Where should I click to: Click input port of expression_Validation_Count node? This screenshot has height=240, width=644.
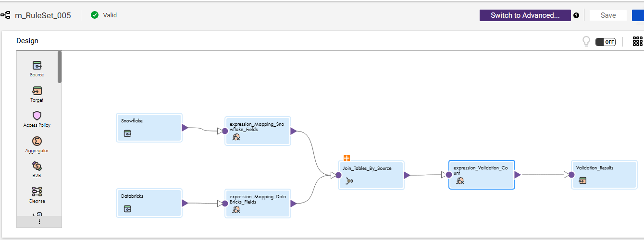tap(448, 175)
